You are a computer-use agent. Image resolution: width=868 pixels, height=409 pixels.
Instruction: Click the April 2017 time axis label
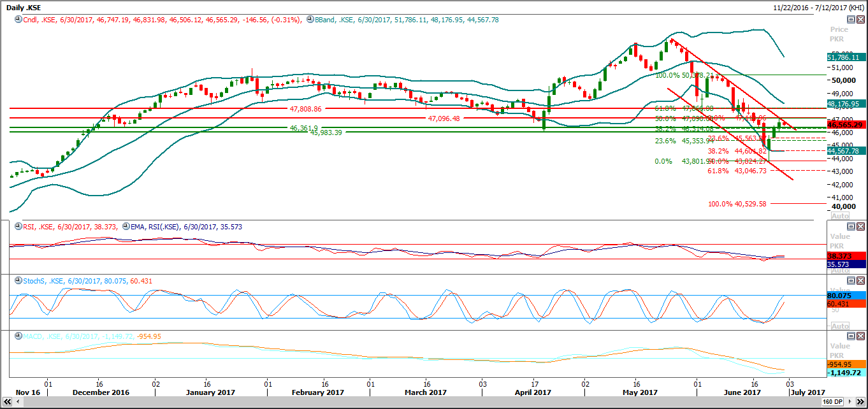(533, 392)
